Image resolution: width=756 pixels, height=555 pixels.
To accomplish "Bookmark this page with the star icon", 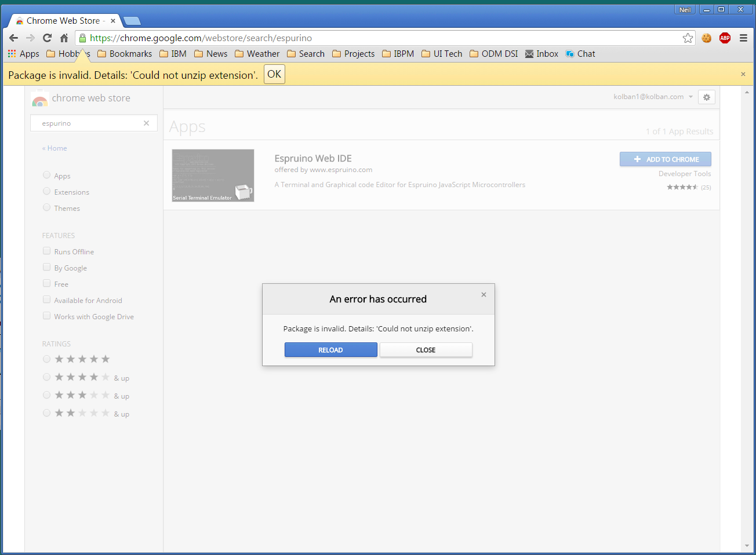I will point(688,38).
